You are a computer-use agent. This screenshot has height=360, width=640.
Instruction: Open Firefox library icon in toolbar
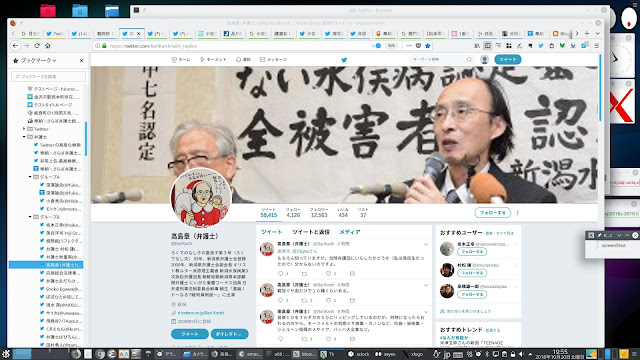pos(477,46)
